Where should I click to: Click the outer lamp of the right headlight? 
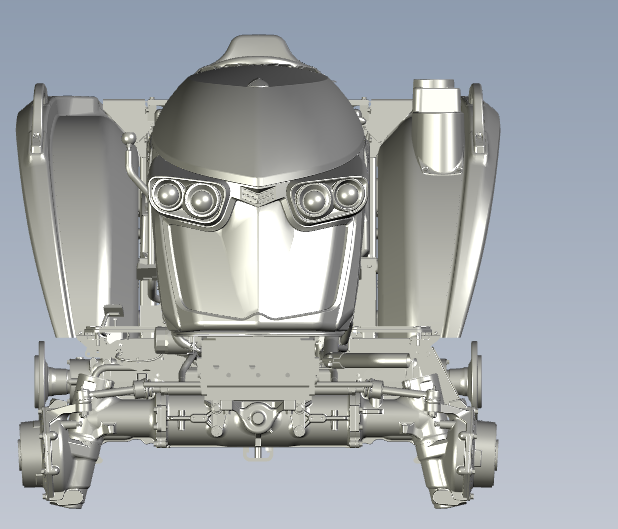coord(347,193)
